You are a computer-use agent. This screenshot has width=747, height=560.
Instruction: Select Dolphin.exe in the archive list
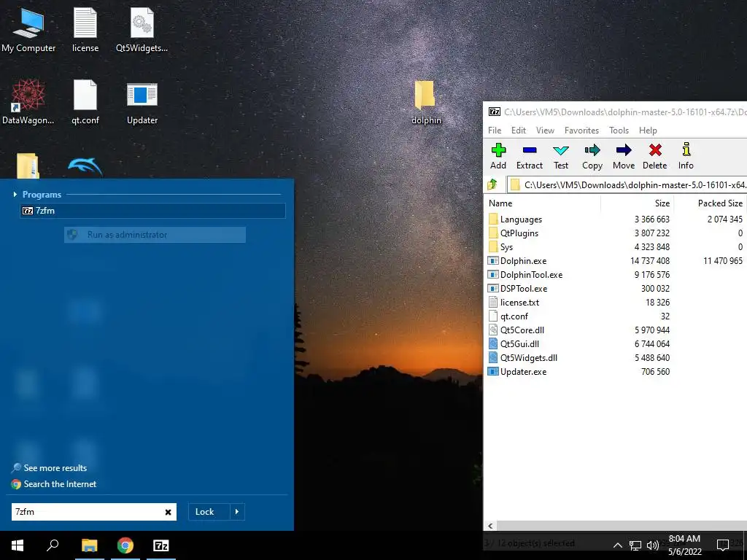point(615,260)
